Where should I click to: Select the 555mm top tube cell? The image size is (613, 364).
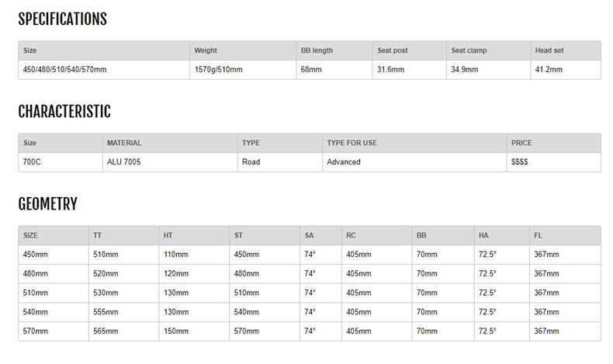[x=107, y=311]
